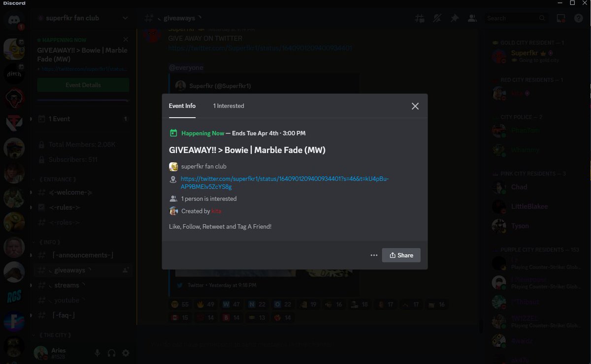Open the 1 Event list

pyautogui.click(x=83, y=119)
